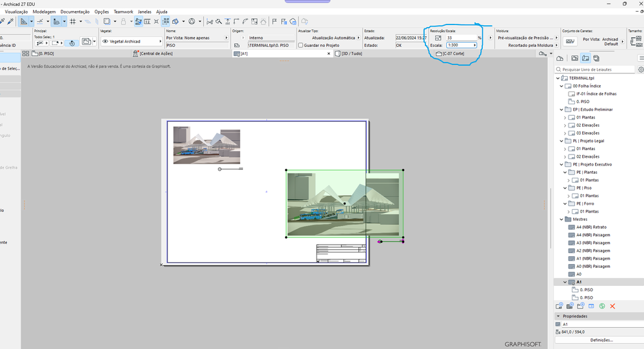
Task: Click the green update icon in navigator
Action: 602,306
